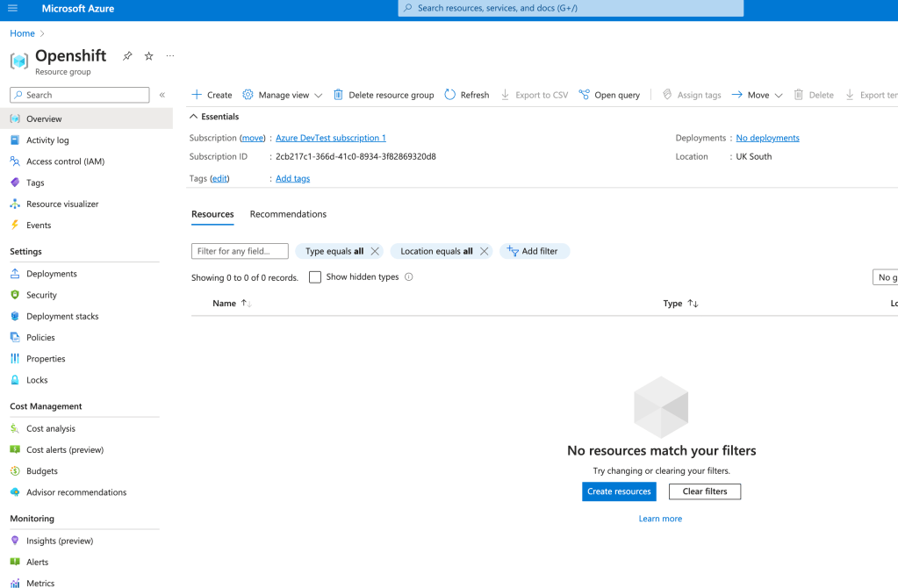Viewport: 898px width, 588px height.
Task: Remove the Location equals all filter
Action: [484, 251]
